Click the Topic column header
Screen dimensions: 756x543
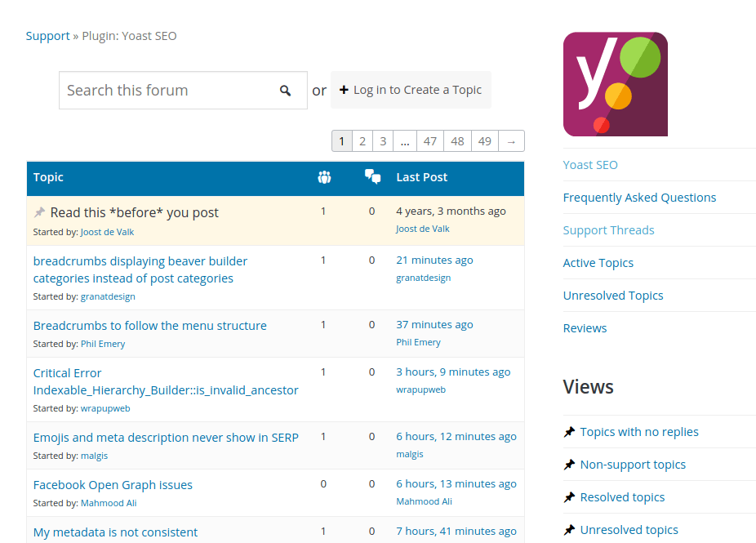(x=48, y=177)
